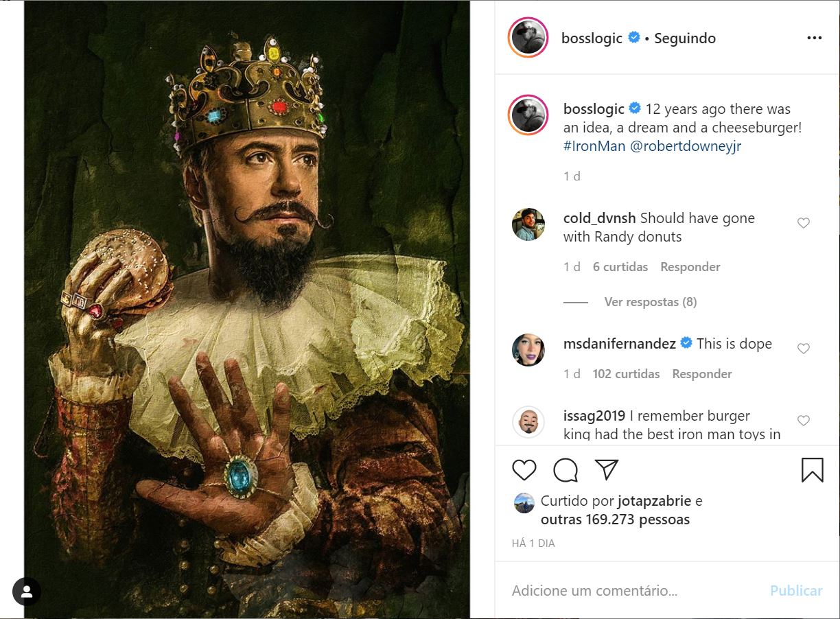View cold_dvnsh's profile avatar

tap(528, 224)
